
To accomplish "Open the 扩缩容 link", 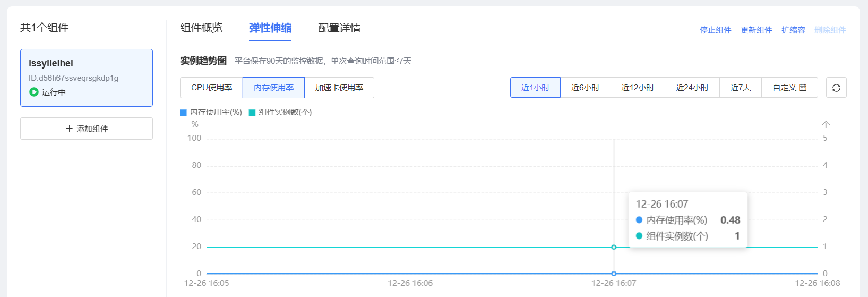I will (793, 30).
